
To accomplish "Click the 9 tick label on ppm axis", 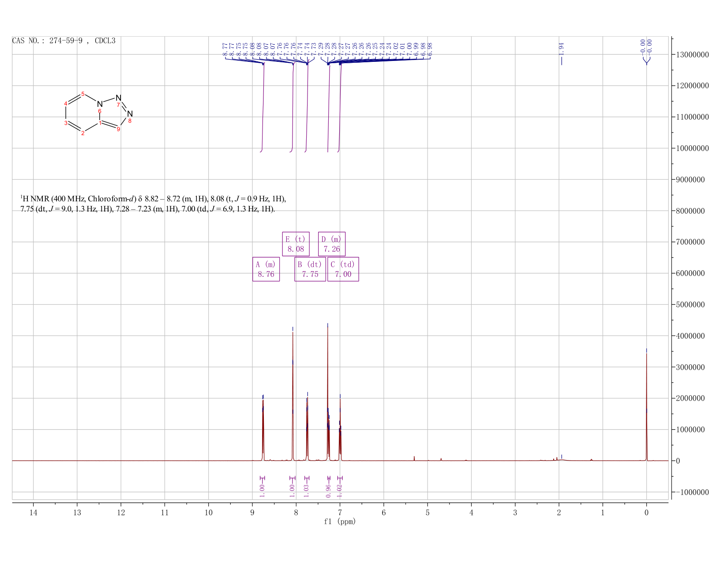I will point(252,512).
